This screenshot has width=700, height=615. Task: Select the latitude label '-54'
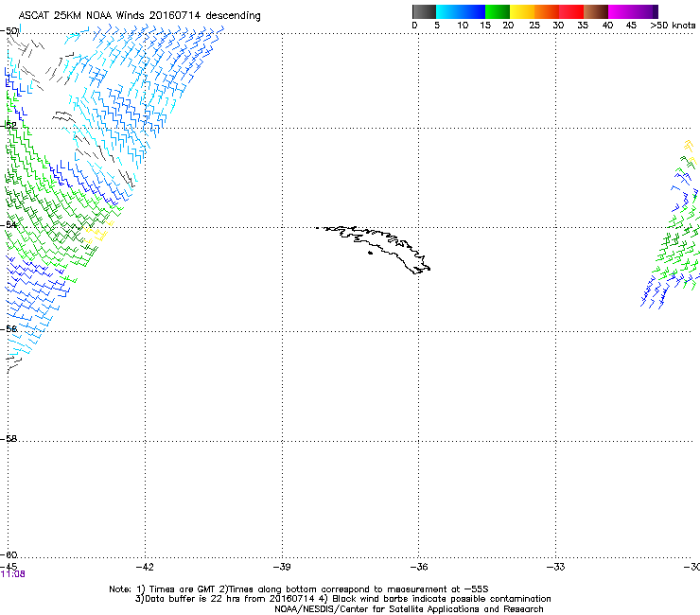tap(9, 224)
